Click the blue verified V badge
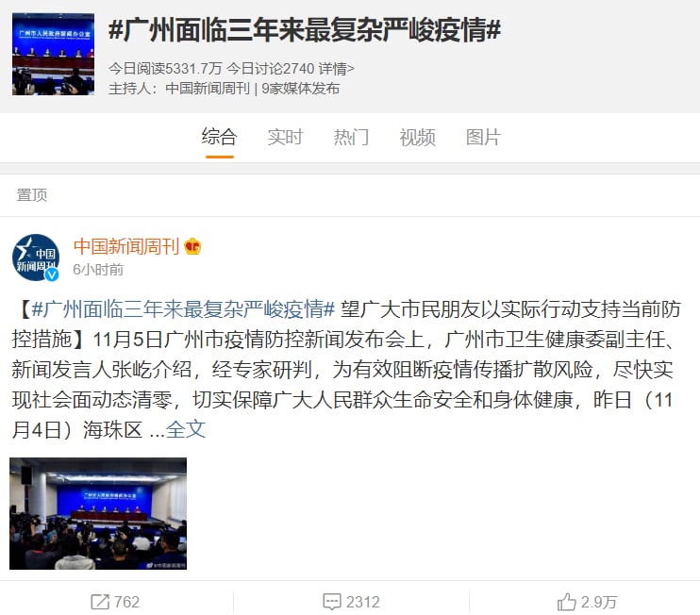Image resolution: width=700 pixels, height=615 pixels. [x=52, y=274]
